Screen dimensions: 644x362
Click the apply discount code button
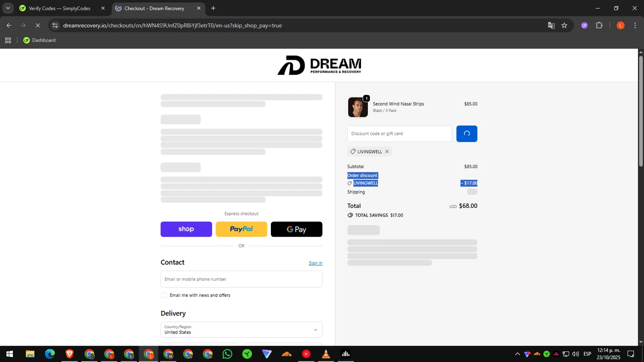(x=467, y=134)
